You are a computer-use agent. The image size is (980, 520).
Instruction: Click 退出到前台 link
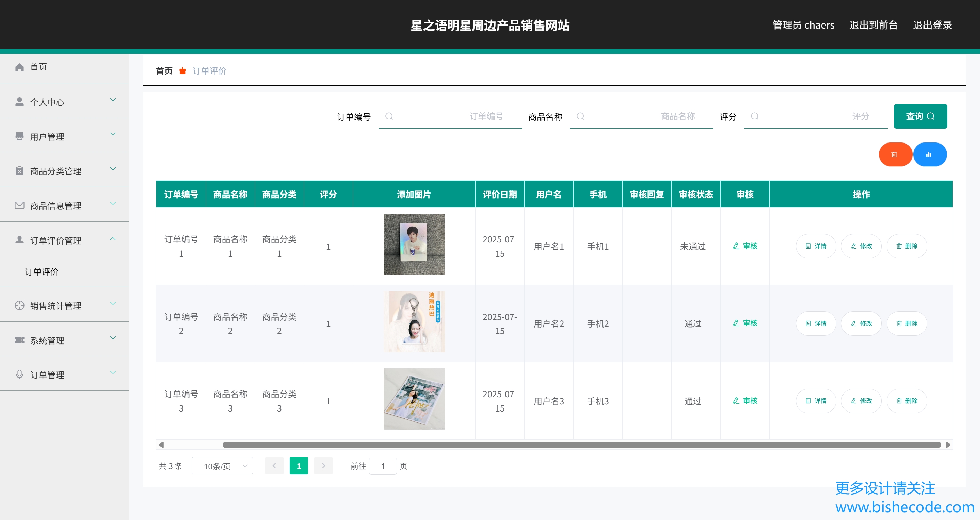[x=873, y=25]
